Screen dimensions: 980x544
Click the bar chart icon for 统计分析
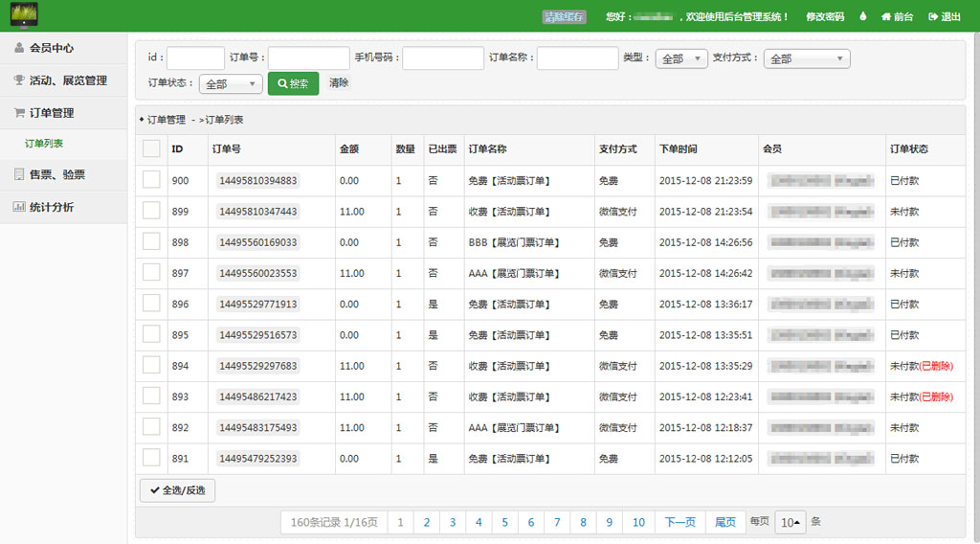(20, 207)
